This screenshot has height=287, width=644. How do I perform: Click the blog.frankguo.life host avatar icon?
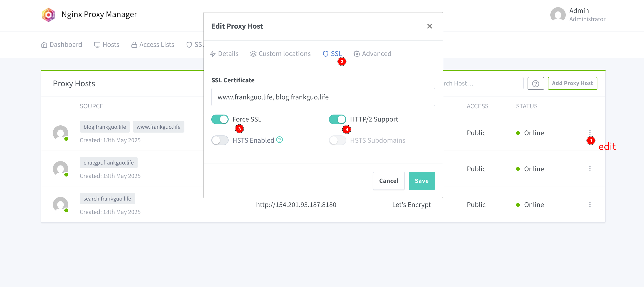[x=61, y=133]
